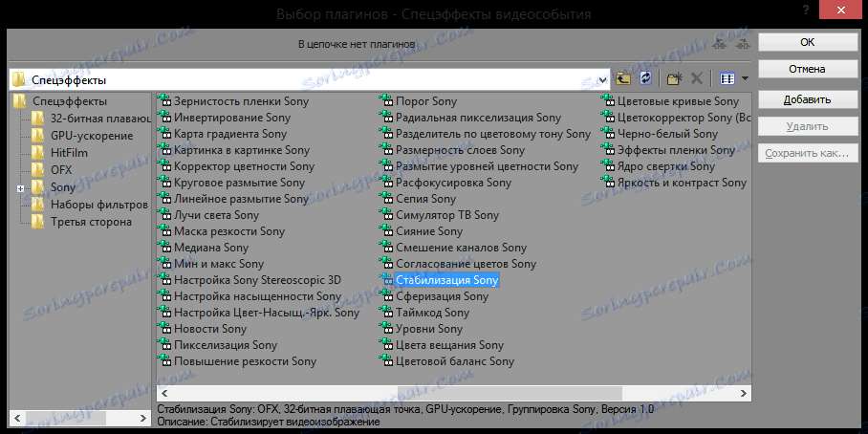Click the refresh plugin list icon
Image resolution: width=868 pixels, height=434 pixels.
coord(645,78)
